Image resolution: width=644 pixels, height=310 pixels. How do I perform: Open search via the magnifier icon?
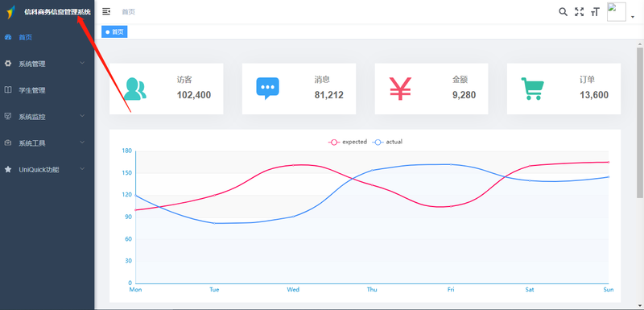pyautogui.click(x=563, y=11)
